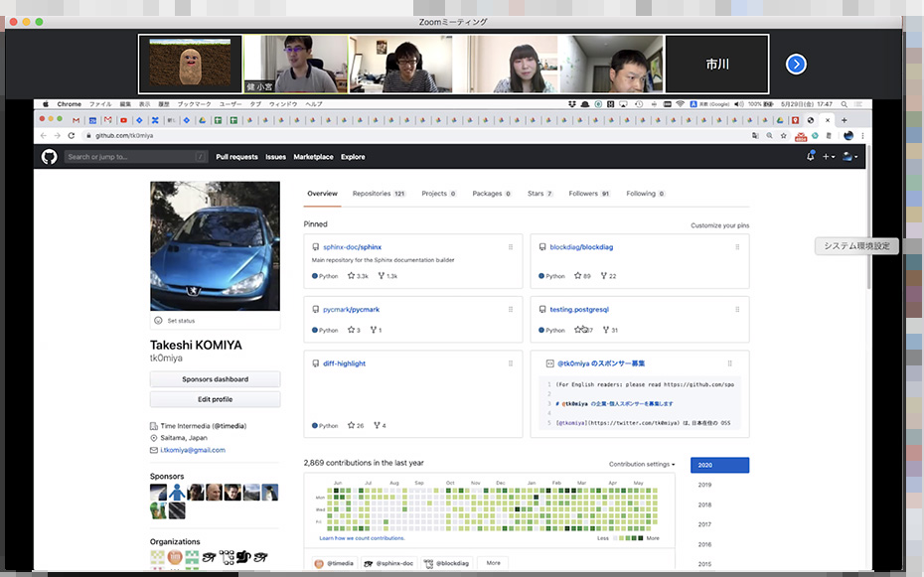Click the fork count on testing.postgresql
The image size is (924, 577).
pyautogui.click(x=610, y=330)
